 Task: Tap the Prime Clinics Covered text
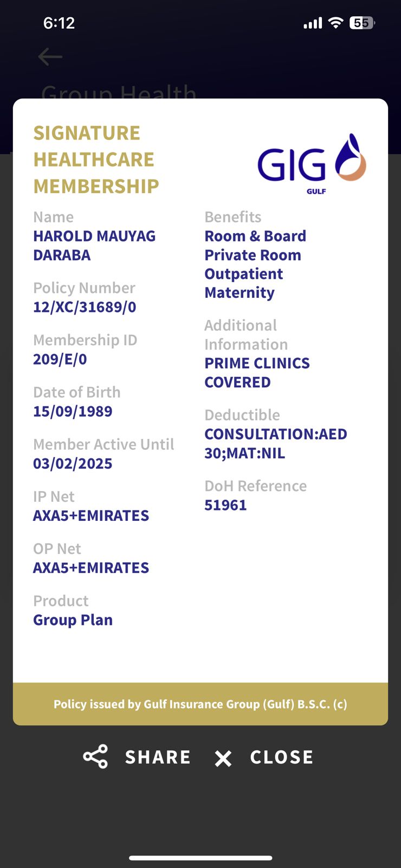coord(257,373)
